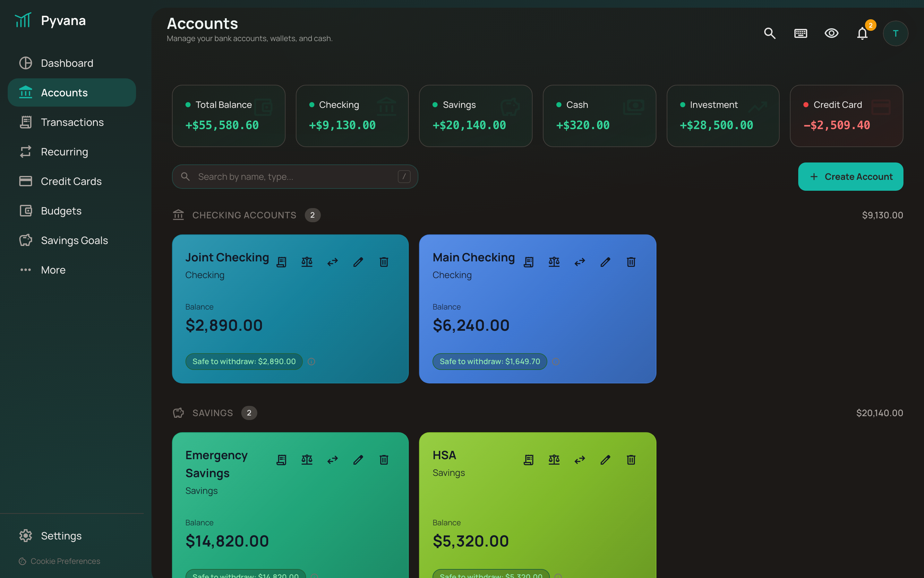The height and width of the screenshot is (578, 924).
Task: Open Budgets page
Action: [x=72, y=211]
